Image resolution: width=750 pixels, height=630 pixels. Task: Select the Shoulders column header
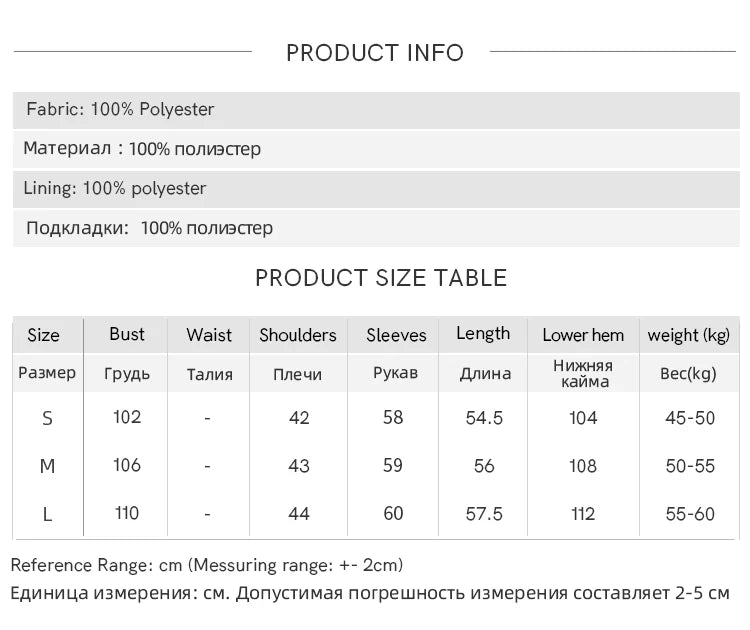[x=298, y=335]
